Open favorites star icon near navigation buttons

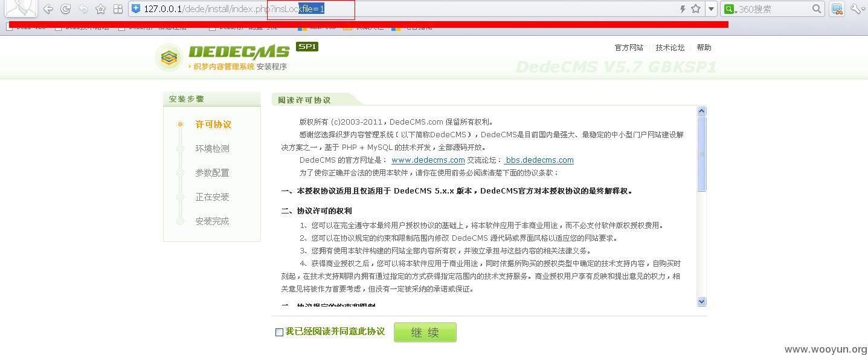tap(101, 9)
